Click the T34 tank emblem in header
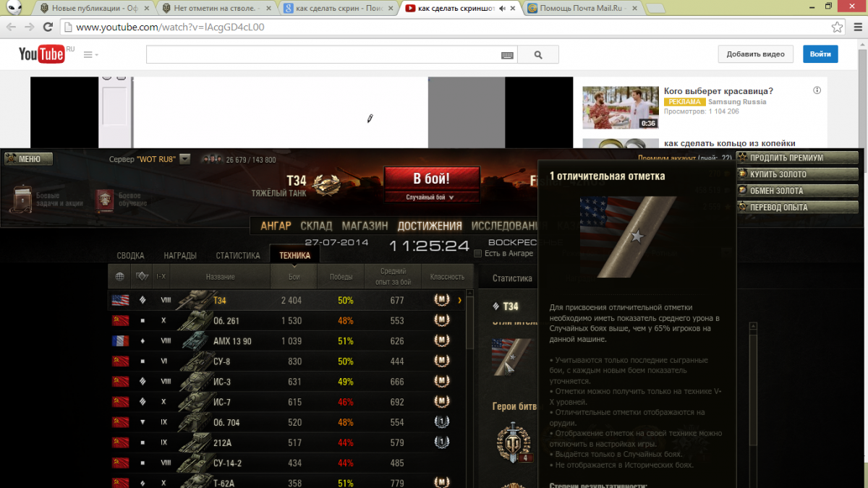This screenshot has width=868, height=488. 327,184
